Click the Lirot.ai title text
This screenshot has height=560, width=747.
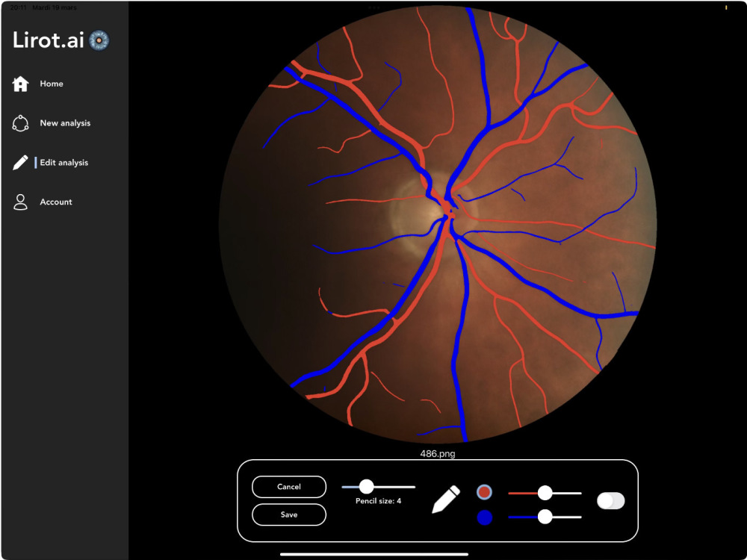[x=48, y=40]
